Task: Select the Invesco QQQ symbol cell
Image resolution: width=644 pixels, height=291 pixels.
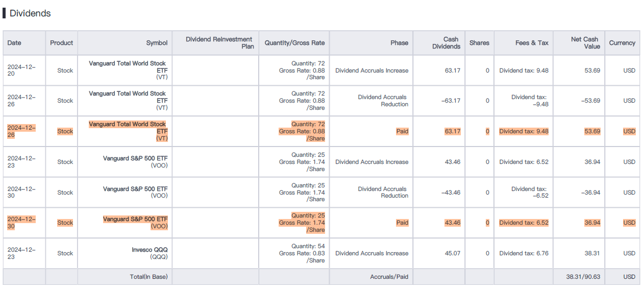Action: click(x=150, y=253)
